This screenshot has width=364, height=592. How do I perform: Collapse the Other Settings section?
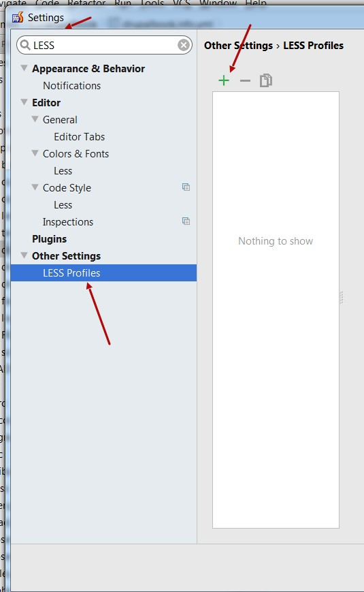(x=24, y=255)
